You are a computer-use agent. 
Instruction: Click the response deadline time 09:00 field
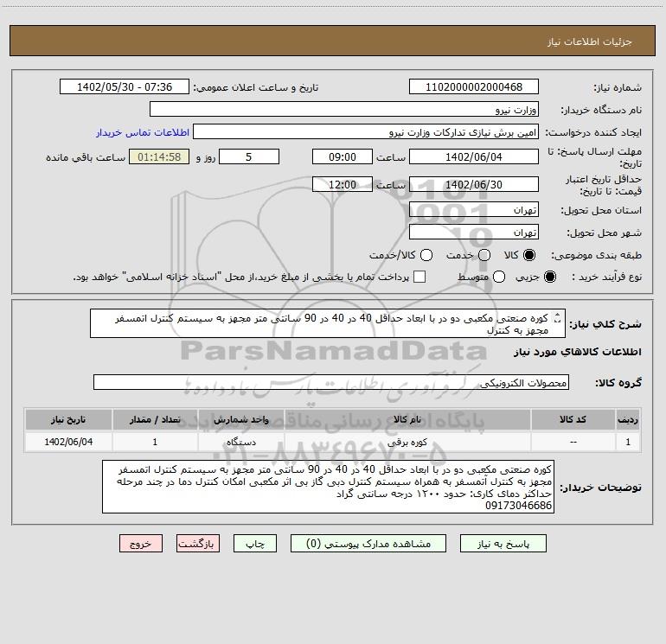coord(343,156)
